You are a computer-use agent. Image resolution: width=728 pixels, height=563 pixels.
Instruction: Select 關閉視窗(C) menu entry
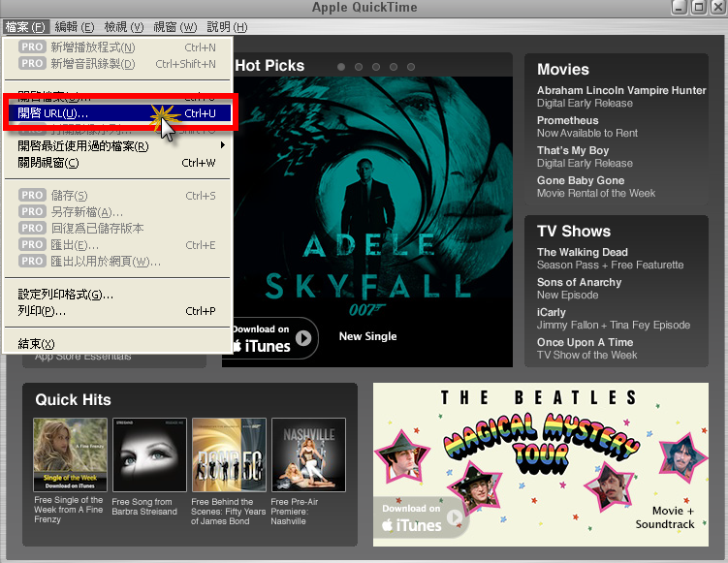118,163
